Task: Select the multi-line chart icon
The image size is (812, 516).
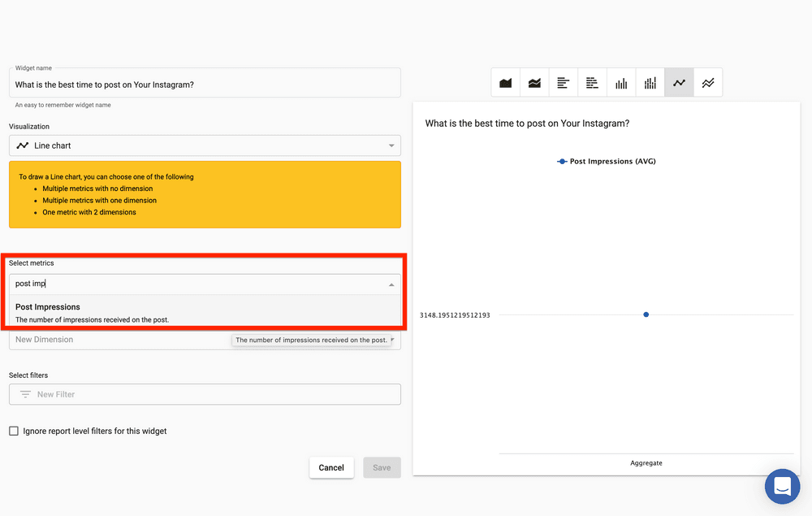Action: [x=708, y=83]
